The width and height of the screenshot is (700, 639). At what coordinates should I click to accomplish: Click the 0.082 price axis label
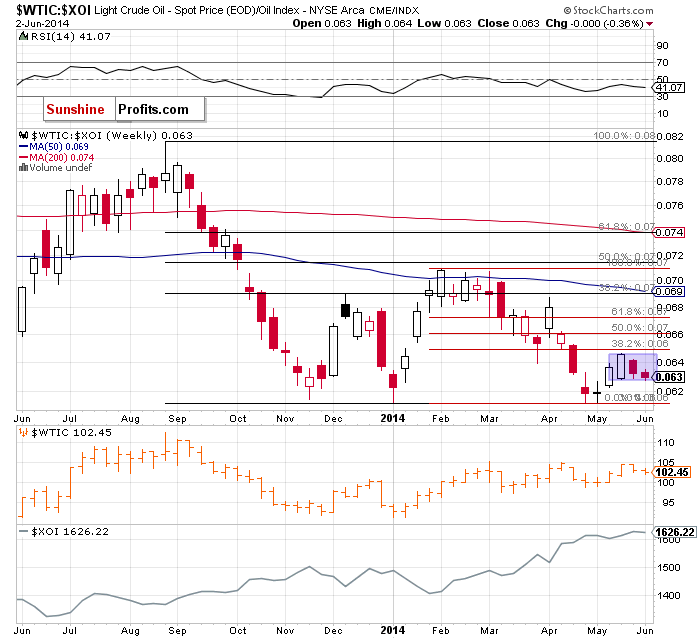tap(670, 136)
